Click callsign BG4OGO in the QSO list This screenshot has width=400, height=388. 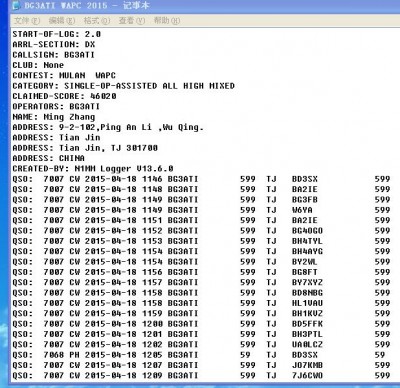click(x=307, y=231)
